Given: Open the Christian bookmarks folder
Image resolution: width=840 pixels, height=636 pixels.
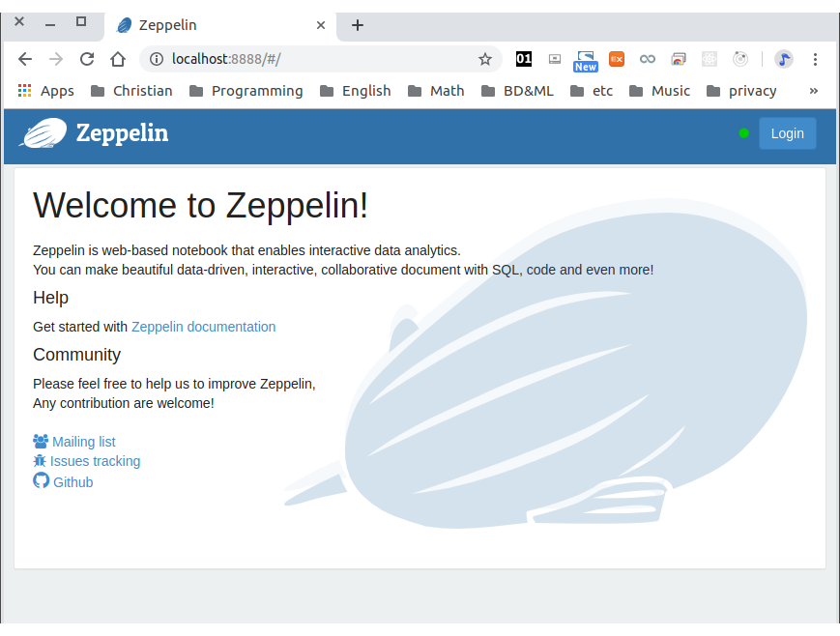Looking at the screenshot, I should [131, 91].
